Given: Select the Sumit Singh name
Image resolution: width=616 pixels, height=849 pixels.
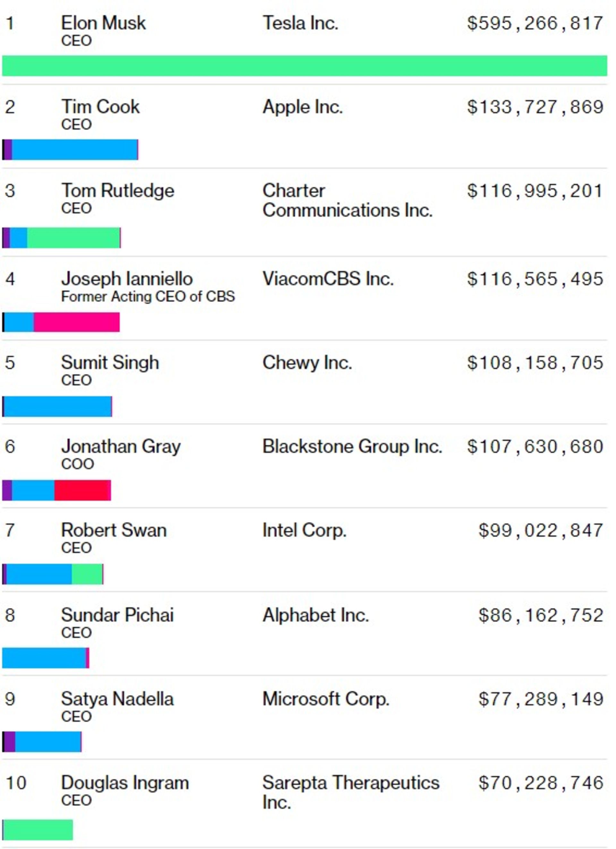Looking at the screenshot, I should pos(110,363).
